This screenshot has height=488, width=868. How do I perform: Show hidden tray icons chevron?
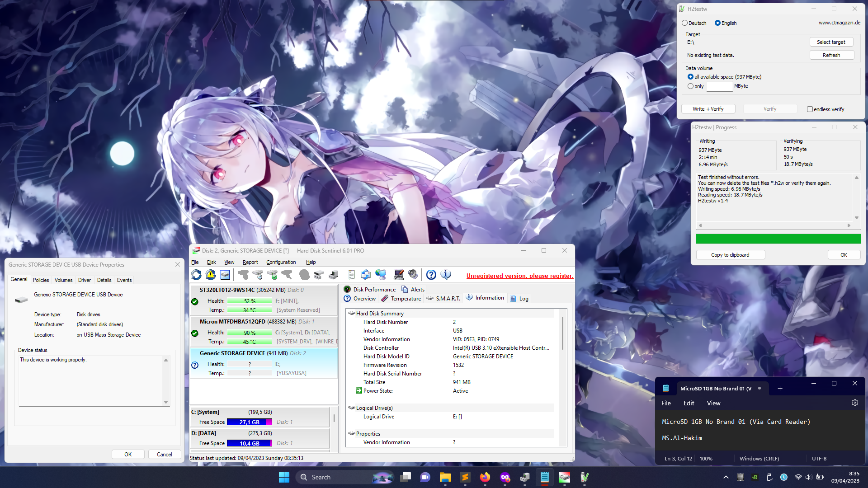[726, 477]
